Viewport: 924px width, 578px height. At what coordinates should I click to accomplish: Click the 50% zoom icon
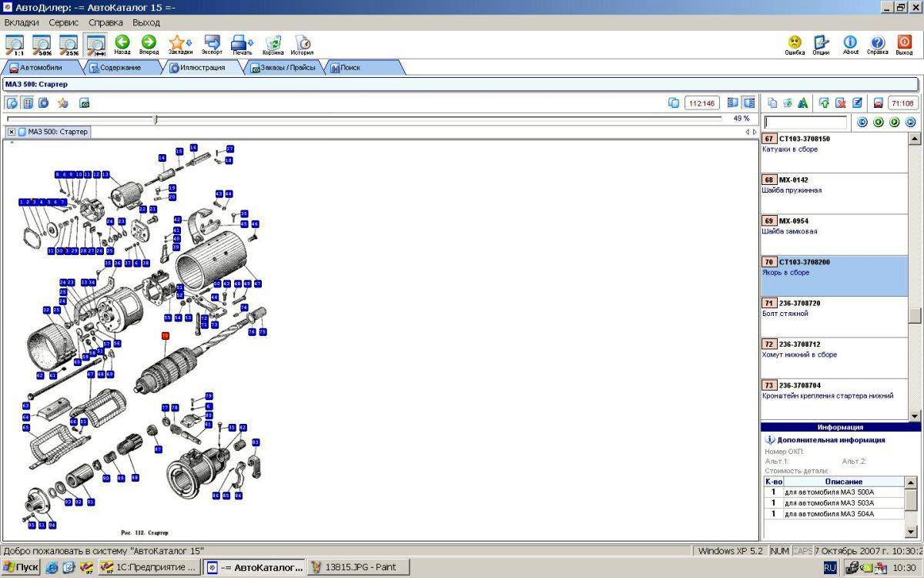pyautogui.click(x=42, y=45)
